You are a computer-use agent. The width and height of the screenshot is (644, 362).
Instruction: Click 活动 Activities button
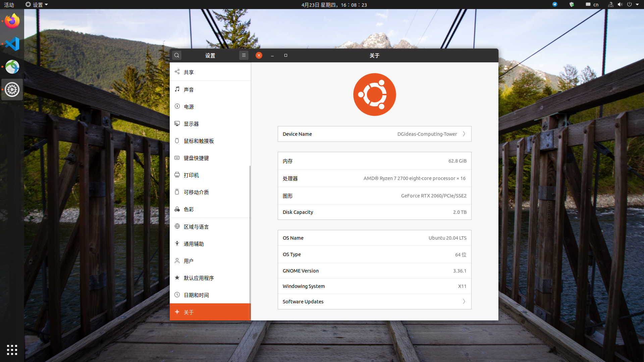tap(9, 4)
